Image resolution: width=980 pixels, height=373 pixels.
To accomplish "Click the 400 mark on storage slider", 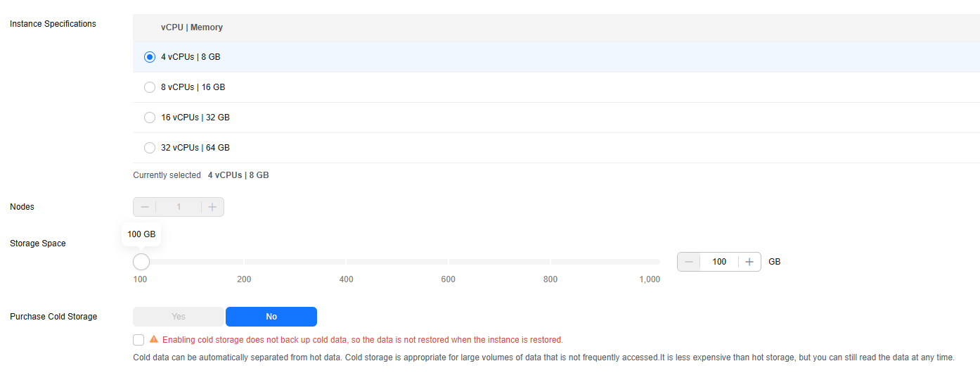I will click(346, 279).
